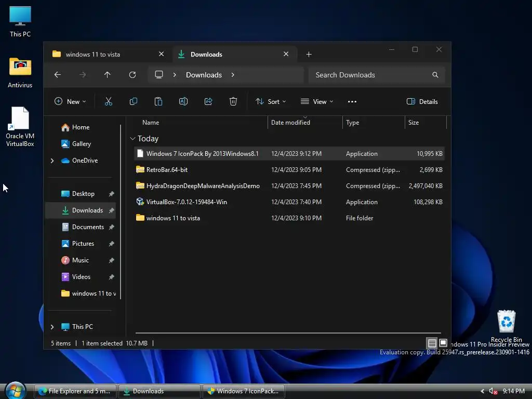Close the Downloads tab

[286, 54]
